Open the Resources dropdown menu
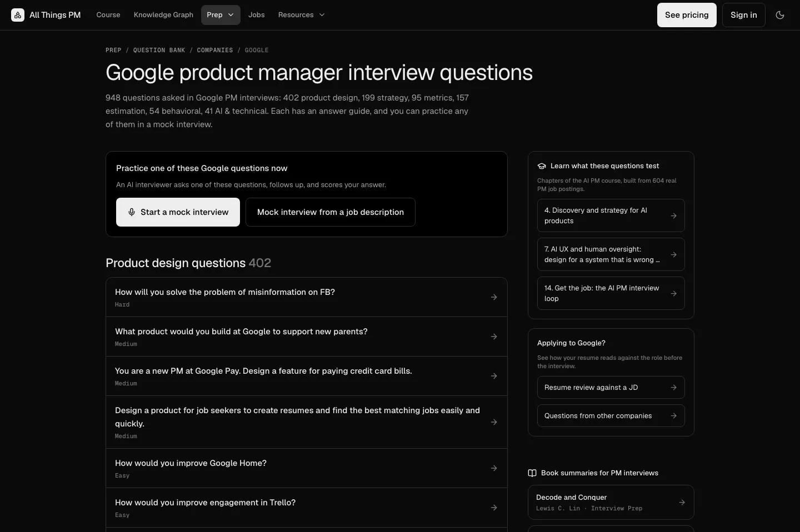 (302, 15)
